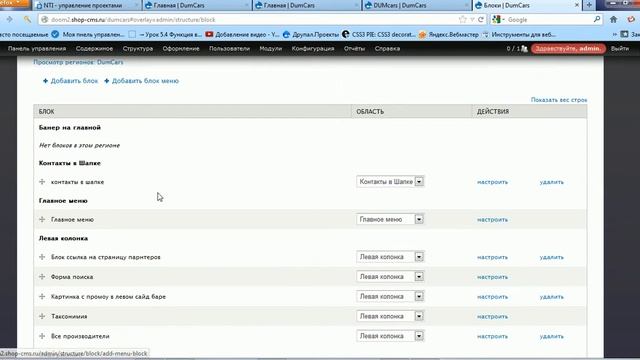Click the drag handle for 'Таксономия' row
640x360 pixels.
point(42,316)
